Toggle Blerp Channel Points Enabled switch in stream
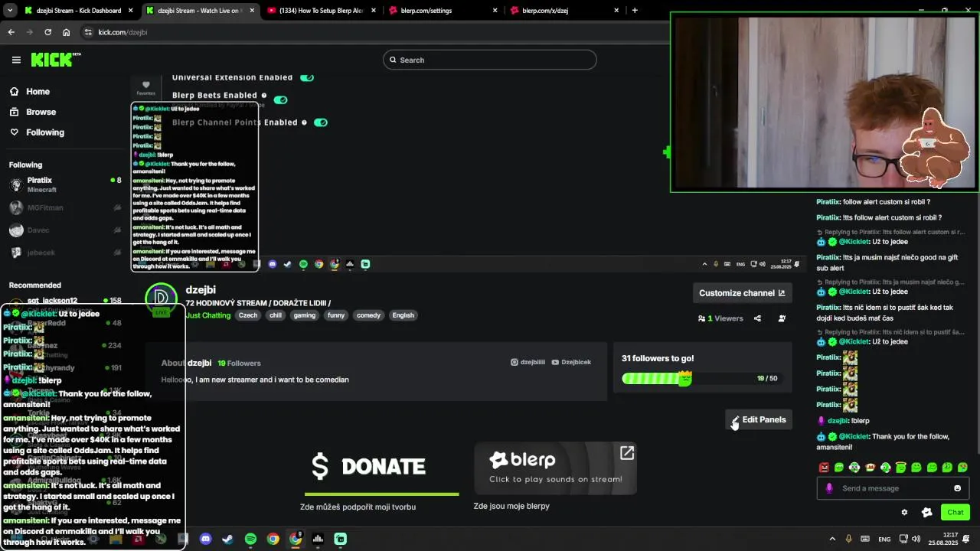This screenshot has height=551, width=980. pos(320,122)
